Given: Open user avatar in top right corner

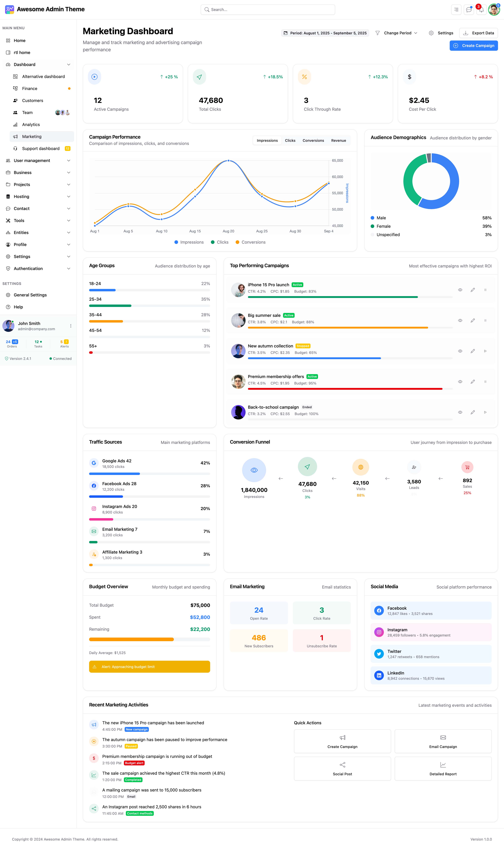Looking at the screenshot, I should [494, 9].
